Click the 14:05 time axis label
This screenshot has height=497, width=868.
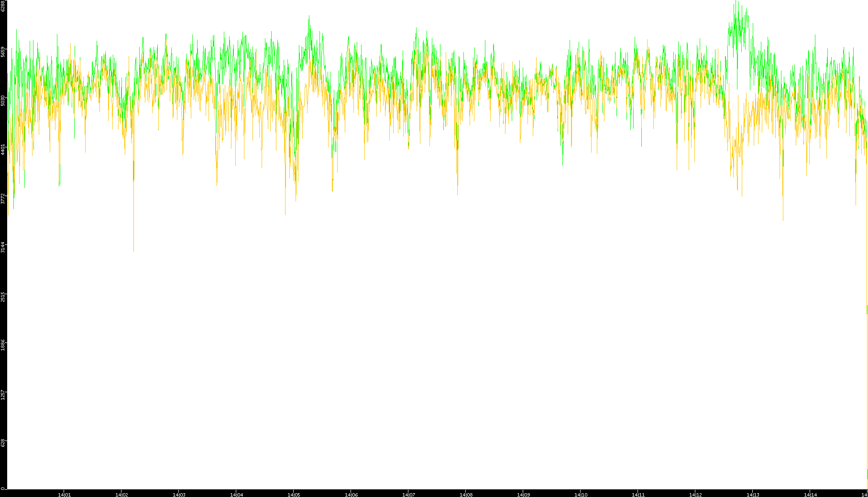point(294,495)
